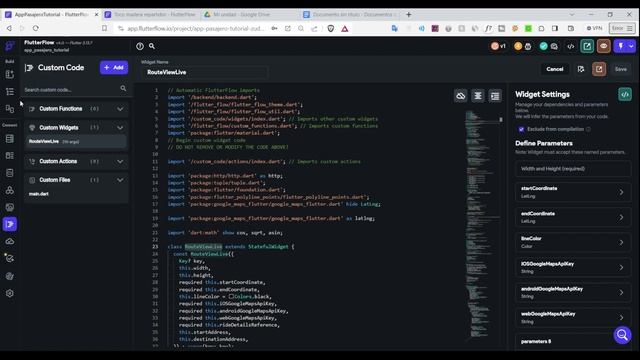Viewport: 640px width, 360px height.
Task: Click the Colors.black swatch on code line 30
Action: (231, 296)
